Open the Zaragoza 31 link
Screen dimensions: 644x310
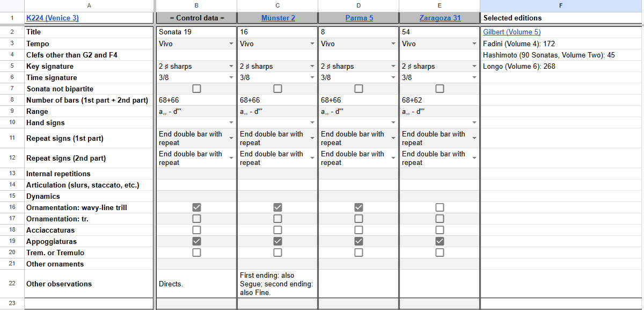[x=440, y=18]
